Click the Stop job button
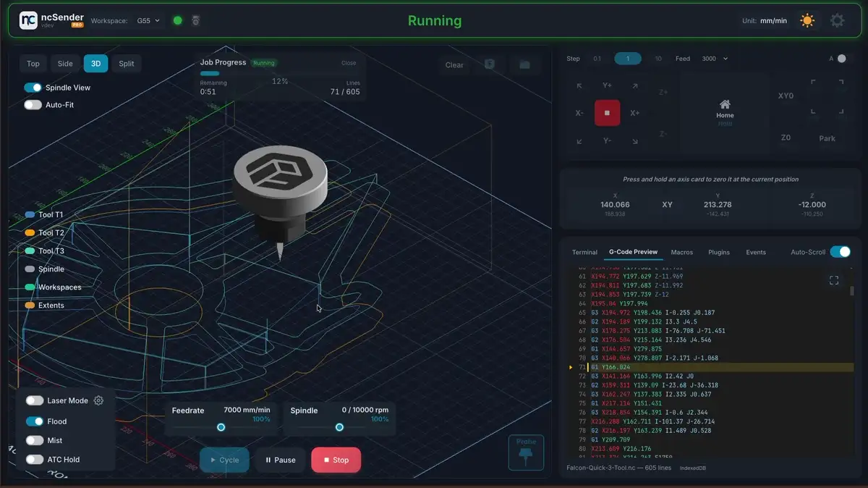 point(336,460)
